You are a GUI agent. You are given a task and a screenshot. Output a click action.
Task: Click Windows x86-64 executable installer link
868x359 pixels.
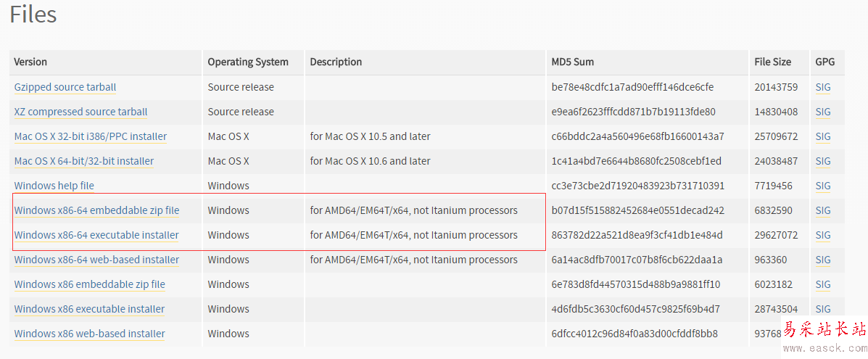pyautogui.click(x=96, y=235)
